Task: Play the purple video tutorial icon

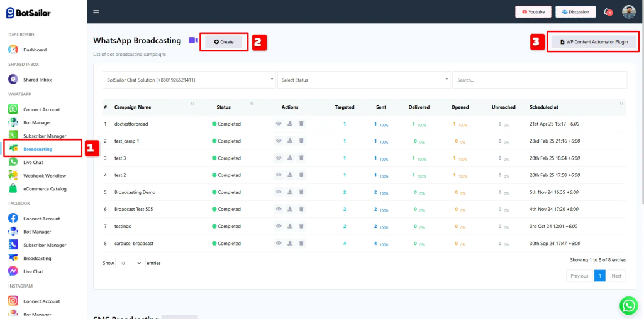Action: click(193, 40)
